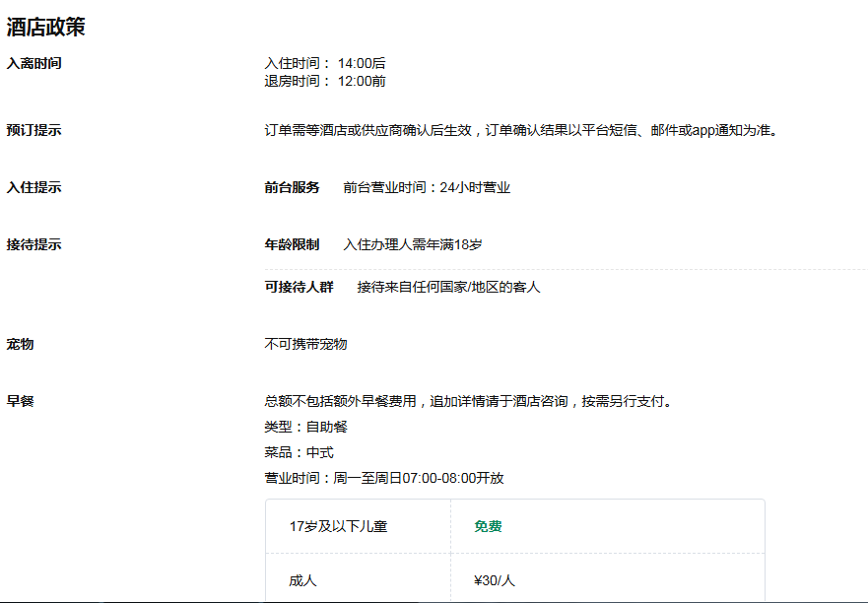
Task: Click the 17岁及以下儿童 table cell
Action: pyautogui.click(x=338, y=526)
